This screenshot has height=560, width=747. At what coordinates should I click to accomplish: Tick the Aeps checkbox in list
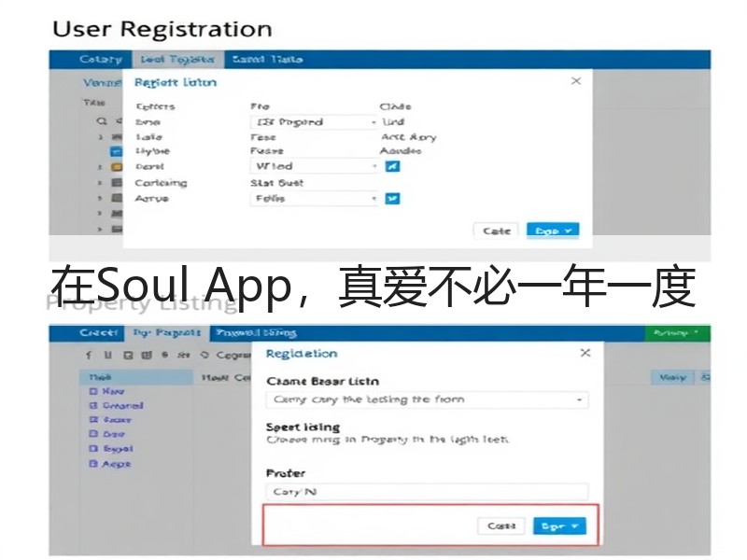coord(93,463)
